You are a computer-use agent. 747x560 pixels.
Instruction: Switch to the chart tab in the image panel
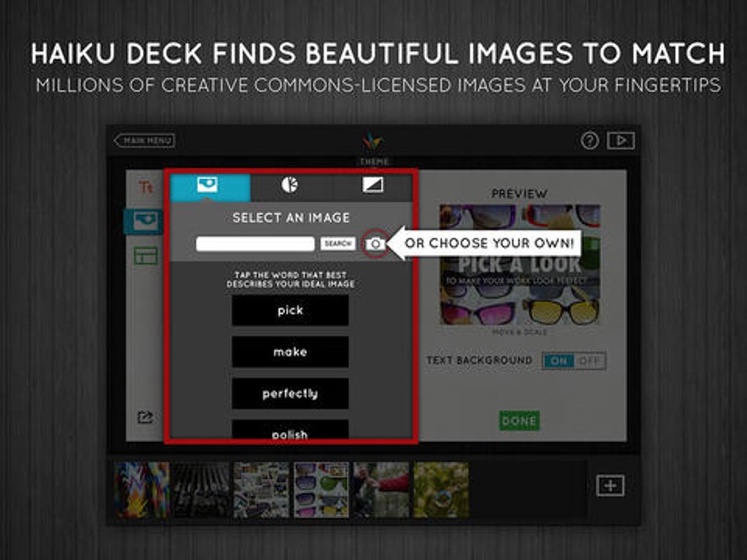[290, 184]
